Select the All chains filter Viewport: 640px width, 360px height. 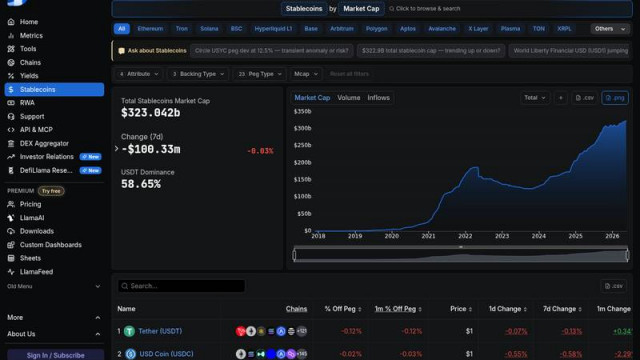[122, 29]
